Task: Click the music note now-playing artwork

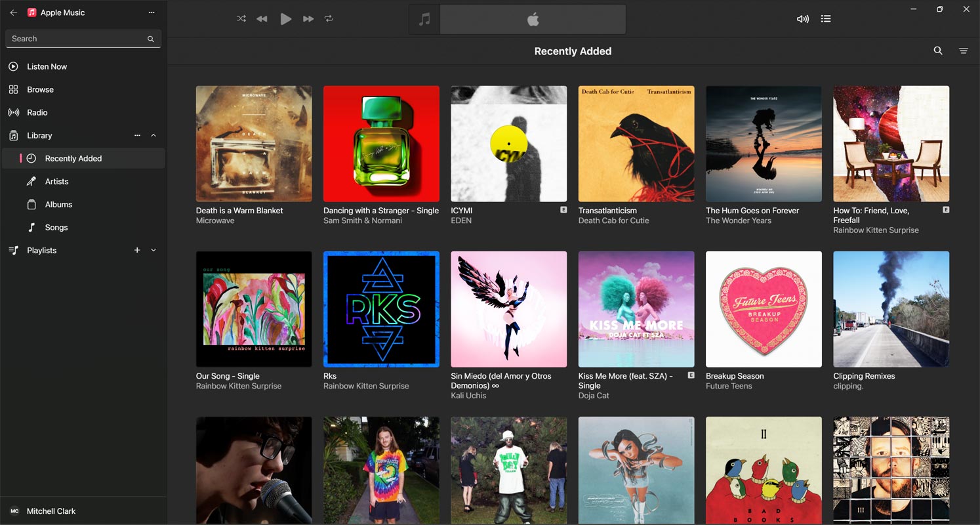Action: tap(424, 19)
